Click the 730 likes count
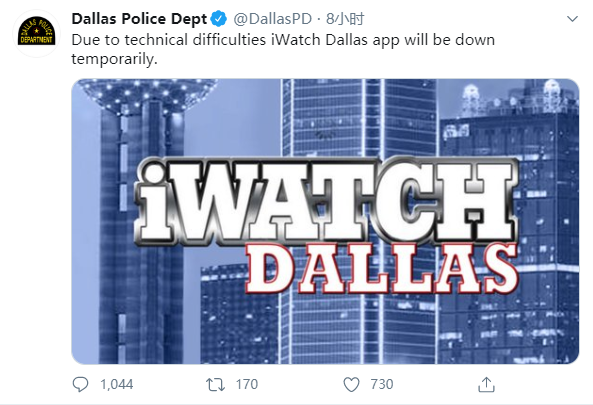The width and height of the screenshot is (593, 405). 382,385
